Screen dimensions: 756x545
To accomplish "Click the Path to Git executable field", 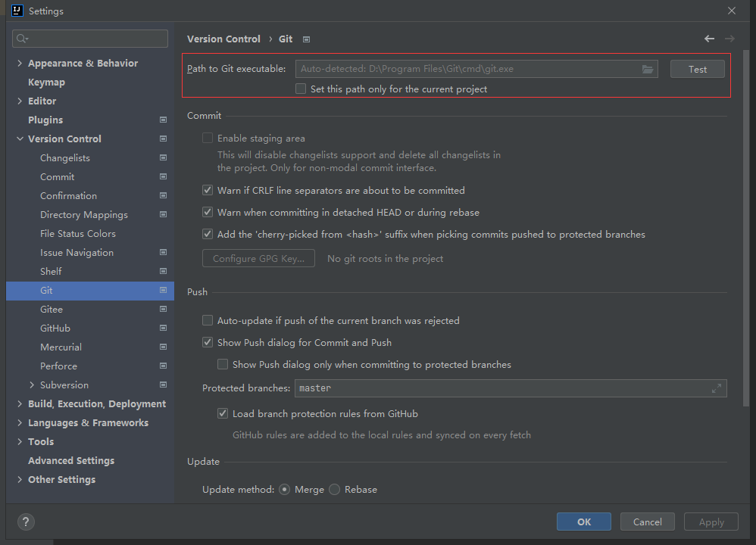I will (x=476, y=69).
